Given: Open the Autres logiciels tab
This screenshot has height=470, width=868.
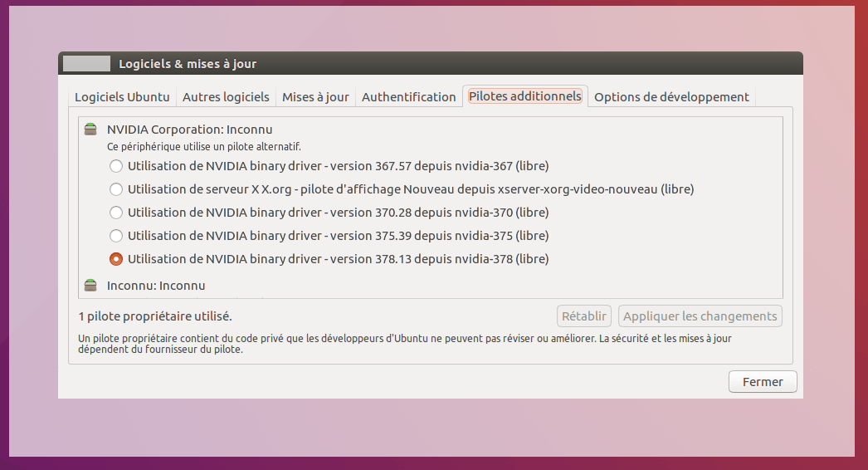Looking at the screenshot, I should [x=226, y=97].
